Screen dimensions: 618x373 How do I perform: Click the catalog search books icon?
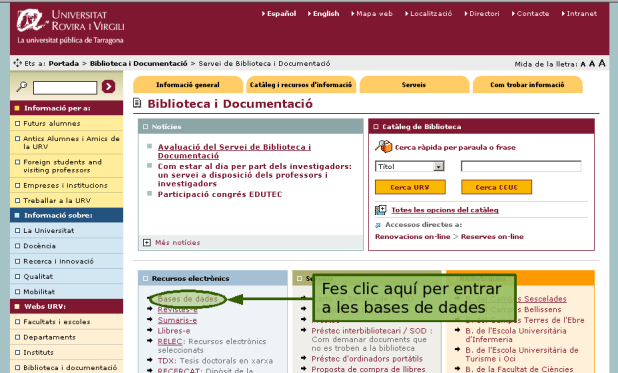coord(383,147)
